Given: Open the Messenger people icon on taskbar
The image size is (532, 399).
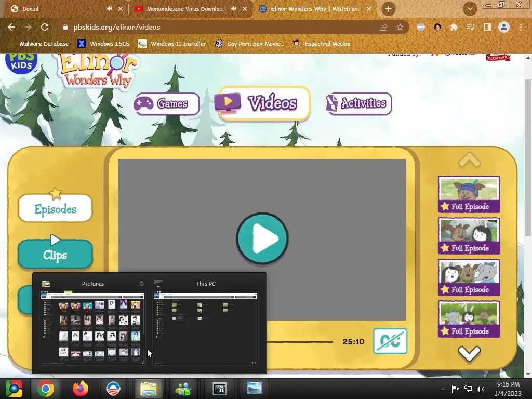Looking at the screenshot, I should pos(183,389).
